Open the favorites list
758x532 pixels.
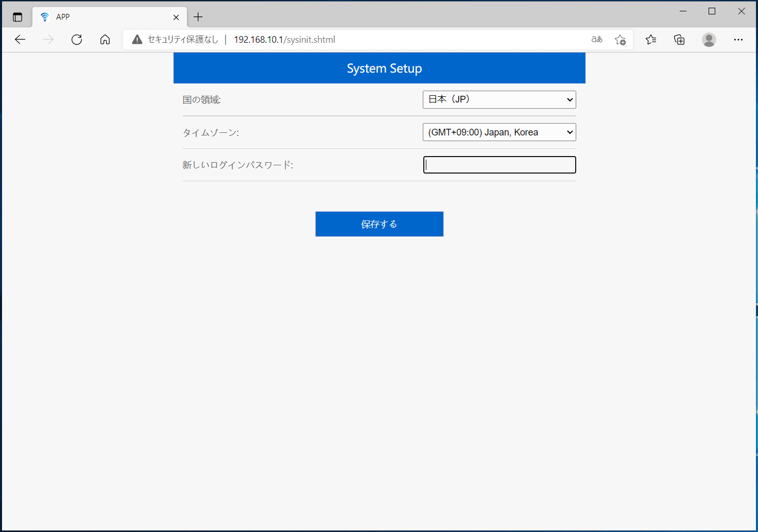[x=651, y=40]
